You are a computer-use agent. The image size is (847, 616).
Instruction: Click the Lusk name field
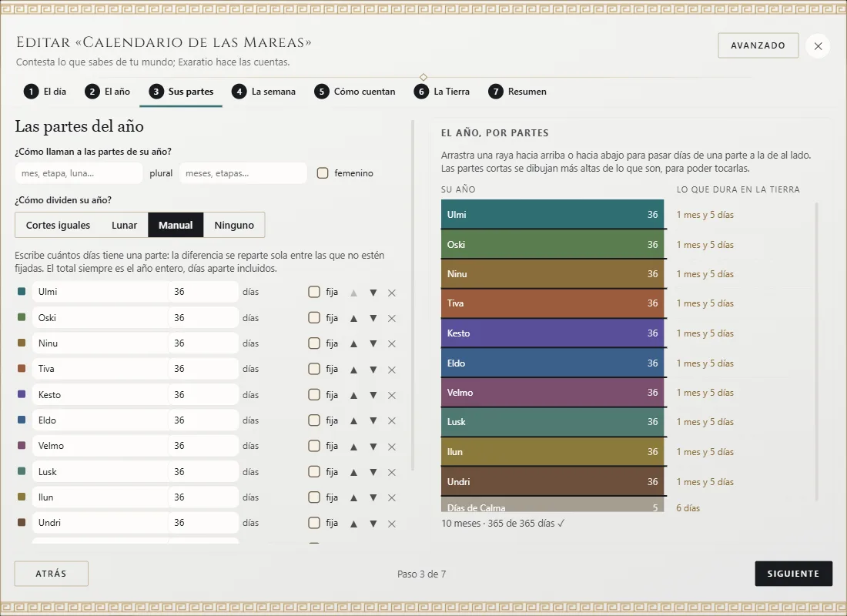pyautogui.click(x=100, y=472)
